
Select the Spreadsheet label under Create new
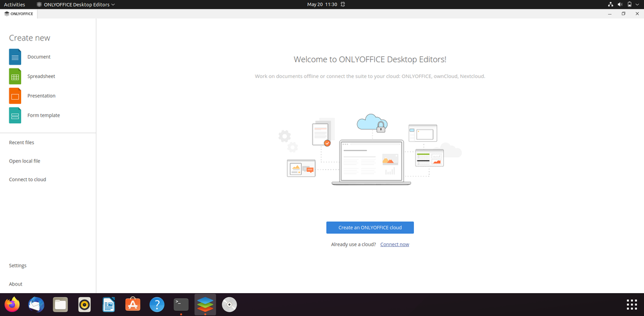pos(41,76)
